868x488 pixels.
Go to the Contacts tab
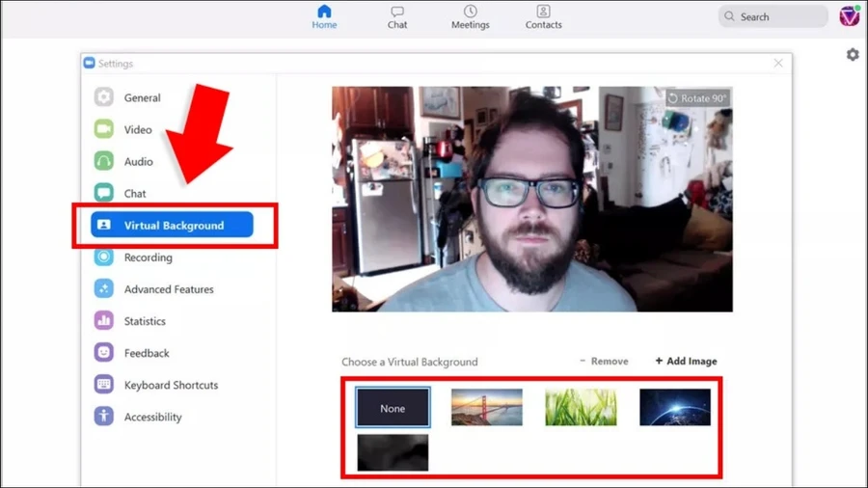(543, 17)
